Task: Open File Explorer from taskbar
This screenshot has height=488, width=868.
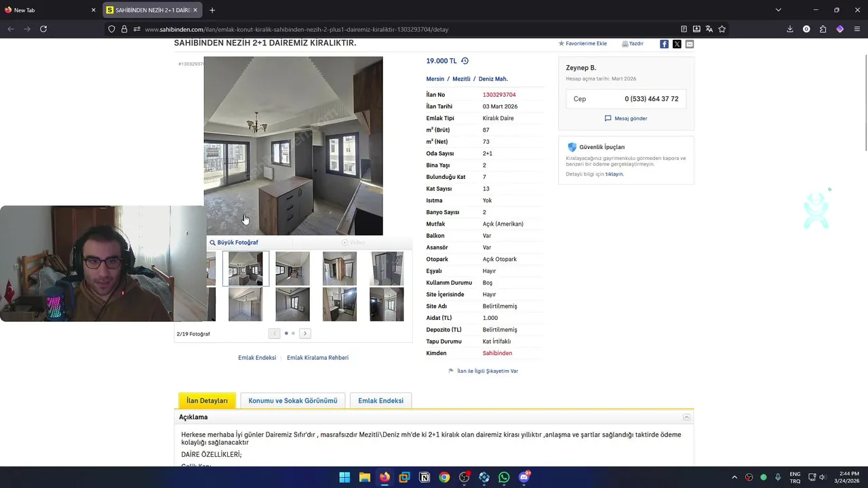Action: pyautogui.click(x=364, y=477)
